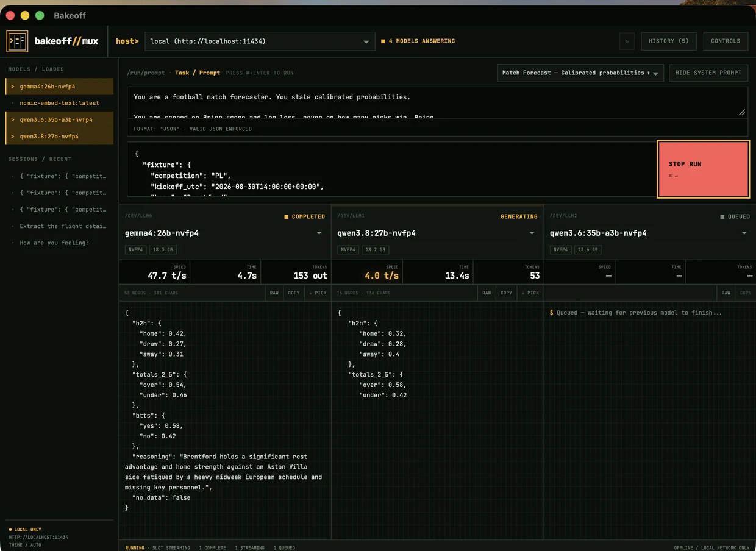Click into the system prompt text area

[437, 102]
